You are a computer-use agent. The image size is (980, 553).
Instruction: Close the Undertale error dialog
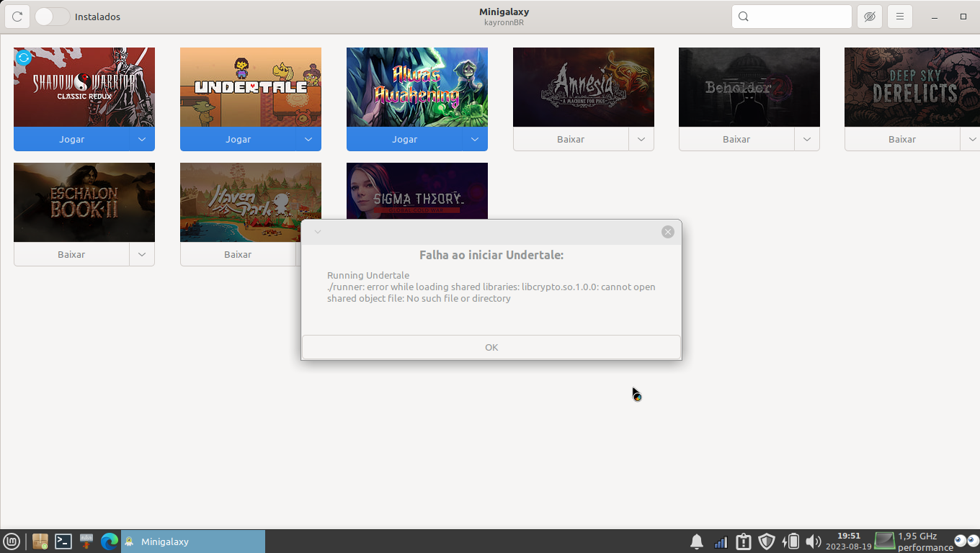click(x=668, y=232)
